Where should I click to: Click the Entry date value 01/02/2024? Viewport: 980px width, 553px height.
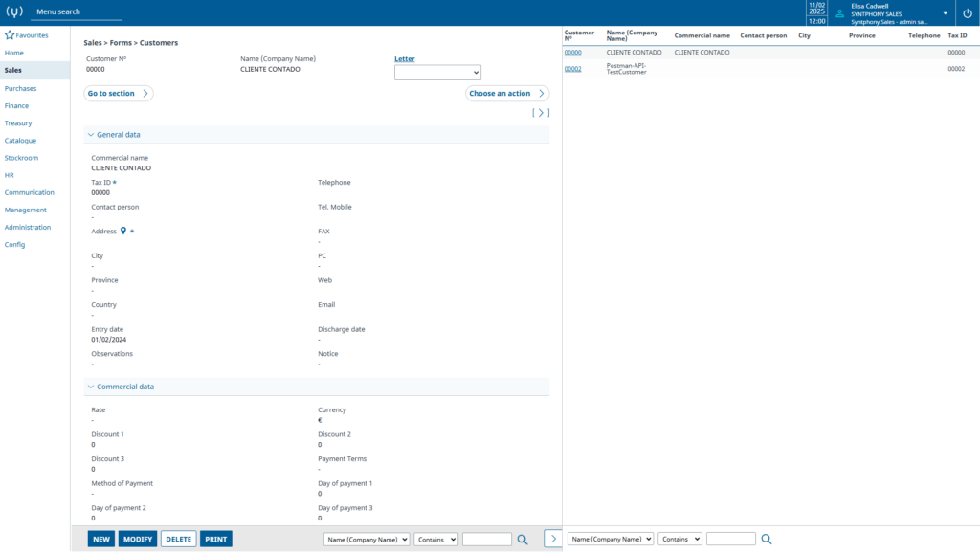109,340
